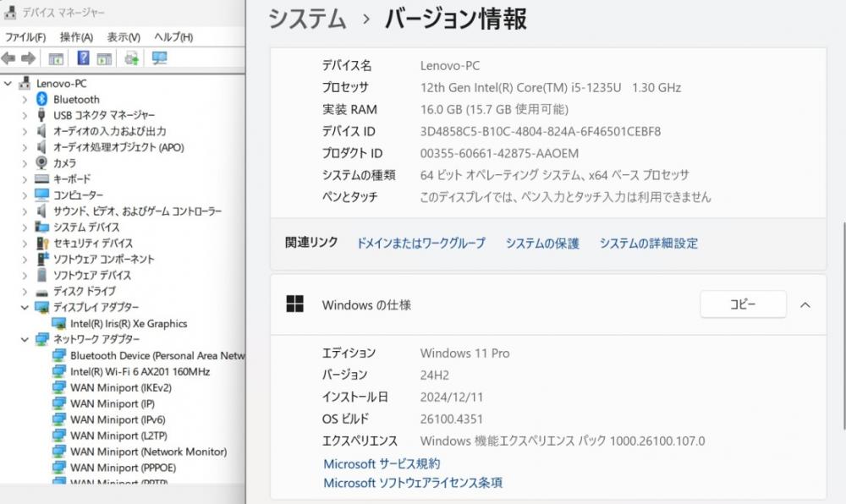Click the processor value "12th Gen Intel(R) Core(TM) i5-1235U"
Viewport: 846px width, 504px height.
point(520,87)
